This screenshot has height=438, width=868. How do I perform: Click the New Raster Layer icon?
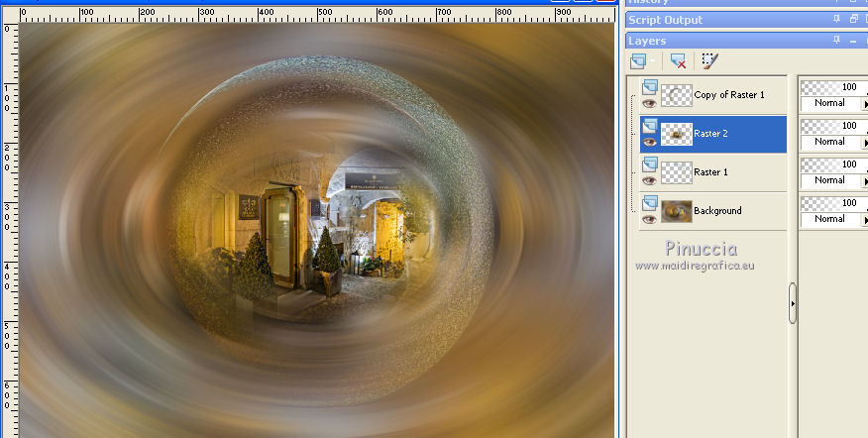pos(638,60)
